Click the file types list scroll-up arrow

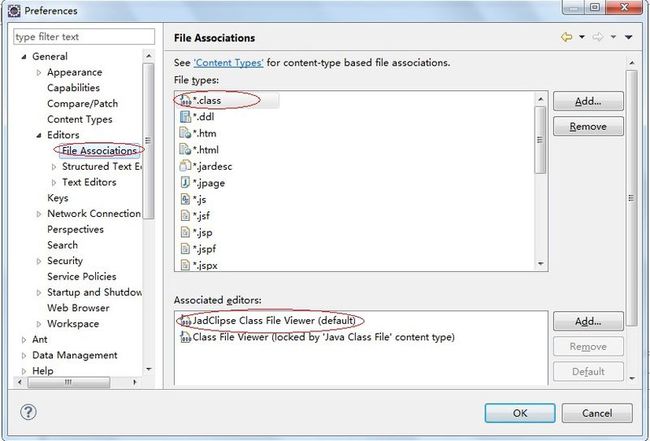click(x=540, y=99)
